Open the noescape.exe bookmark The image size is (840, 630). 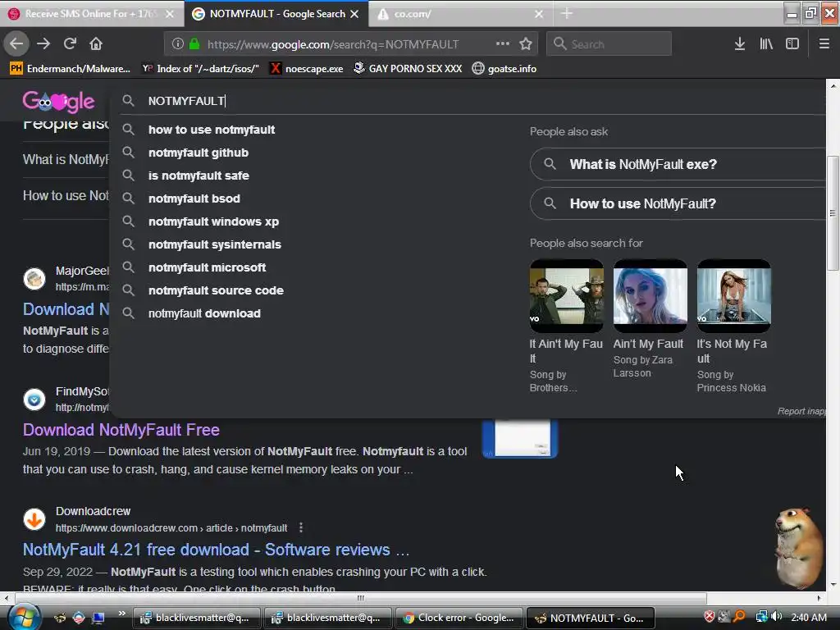[307, 69]
